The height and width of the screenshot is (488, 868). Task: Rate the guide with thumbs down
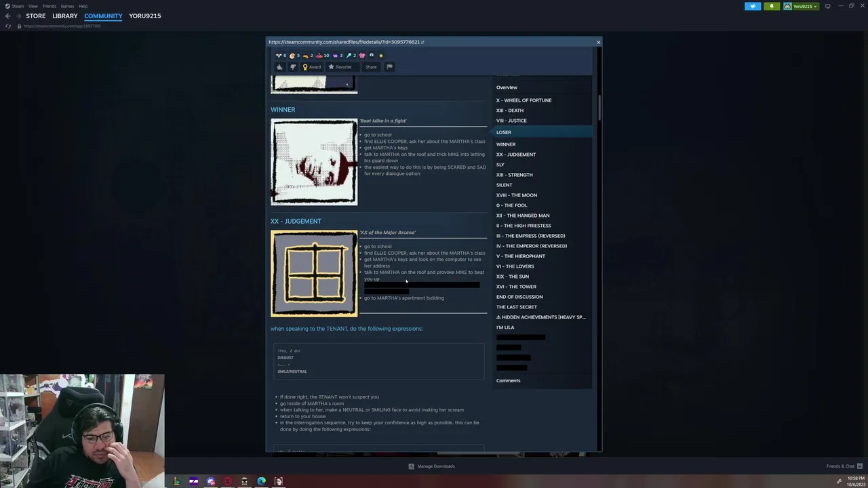pyautogui.click(x=293, y=66)
